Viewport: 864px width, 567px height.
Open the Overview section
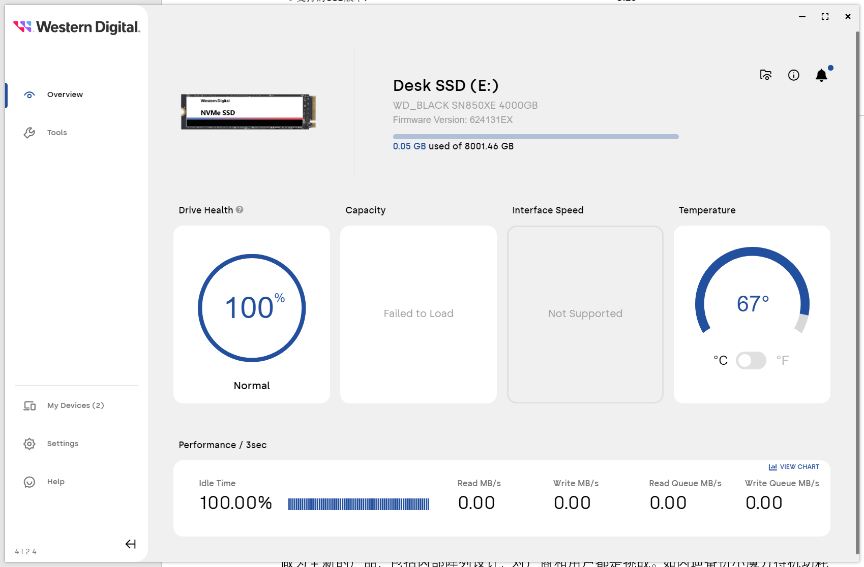pos(65,95)
